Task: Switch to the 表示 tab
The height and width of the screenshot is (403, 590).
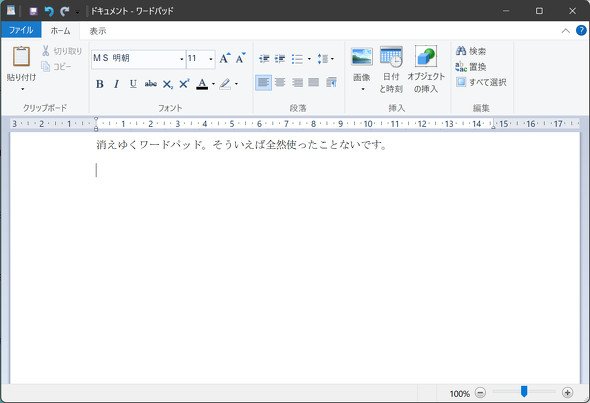Action: [98, 31]
